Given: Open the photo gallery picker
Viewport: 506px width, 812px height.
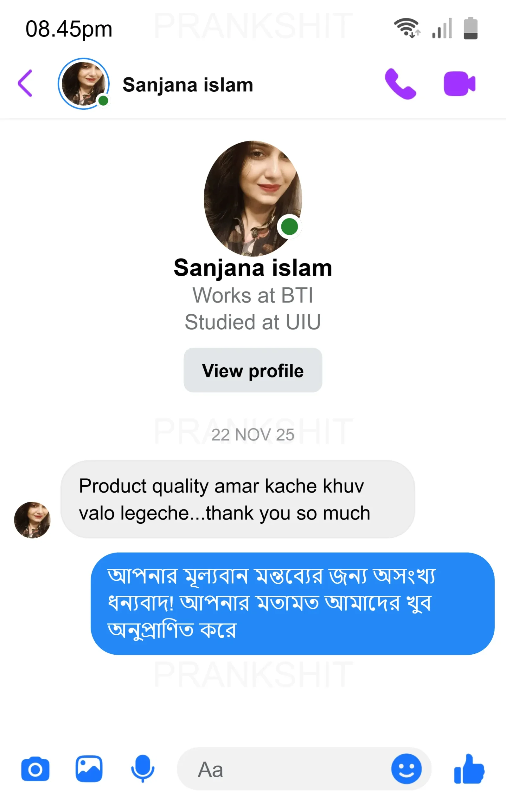Looking at the screenshot, I should 89,769.
